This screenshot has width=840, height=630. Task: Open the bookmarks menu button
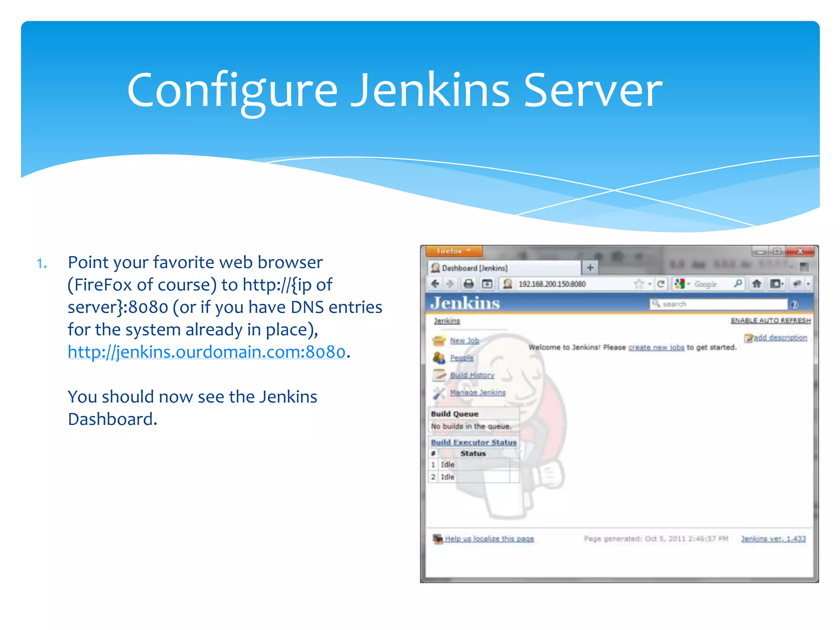(x=776, y=284)
